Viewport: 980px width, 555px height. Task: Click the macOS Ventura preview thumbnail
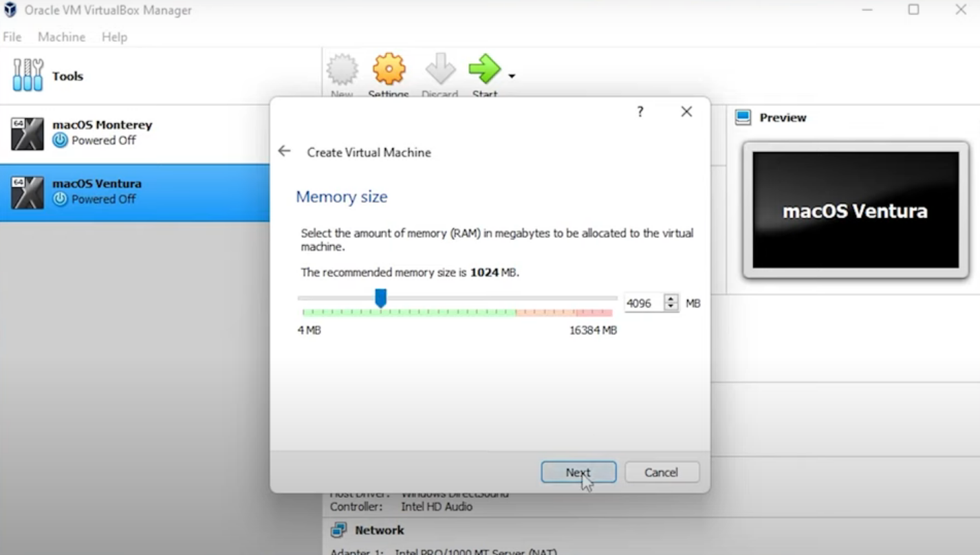click(856, 210)
